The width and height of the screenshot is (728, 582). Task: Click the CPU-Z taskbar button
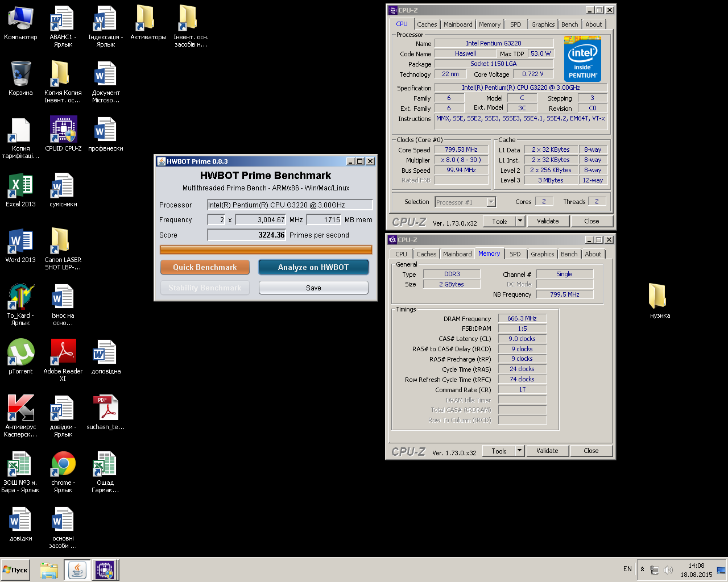point(105,570)
